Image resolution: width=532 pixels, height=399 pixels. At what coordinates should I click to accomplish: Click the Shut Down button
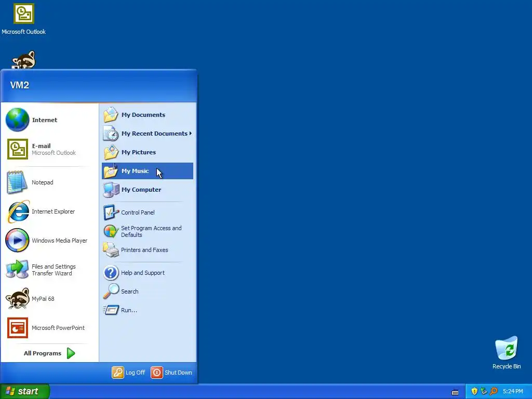point(171,372)
